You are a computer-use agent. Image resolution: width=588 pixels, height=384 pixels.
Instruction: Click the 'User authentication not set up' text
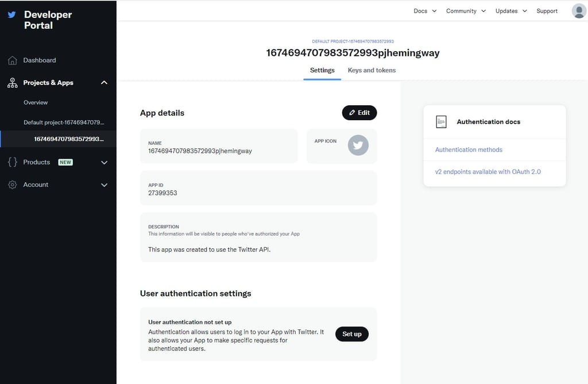click(x=189, y=322)
